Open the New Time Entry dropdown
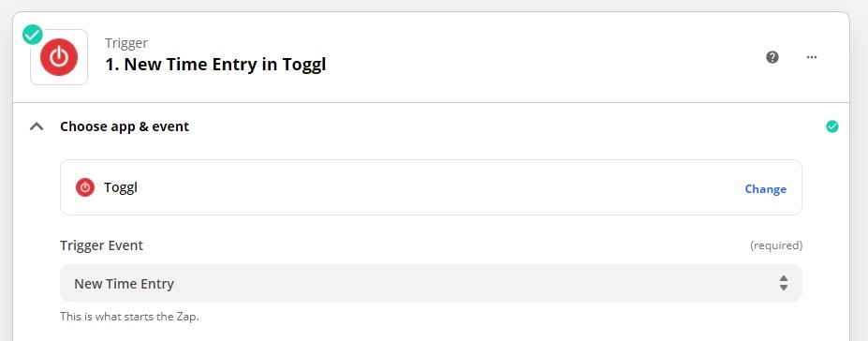868x341 pixels. tap(431, 283)
